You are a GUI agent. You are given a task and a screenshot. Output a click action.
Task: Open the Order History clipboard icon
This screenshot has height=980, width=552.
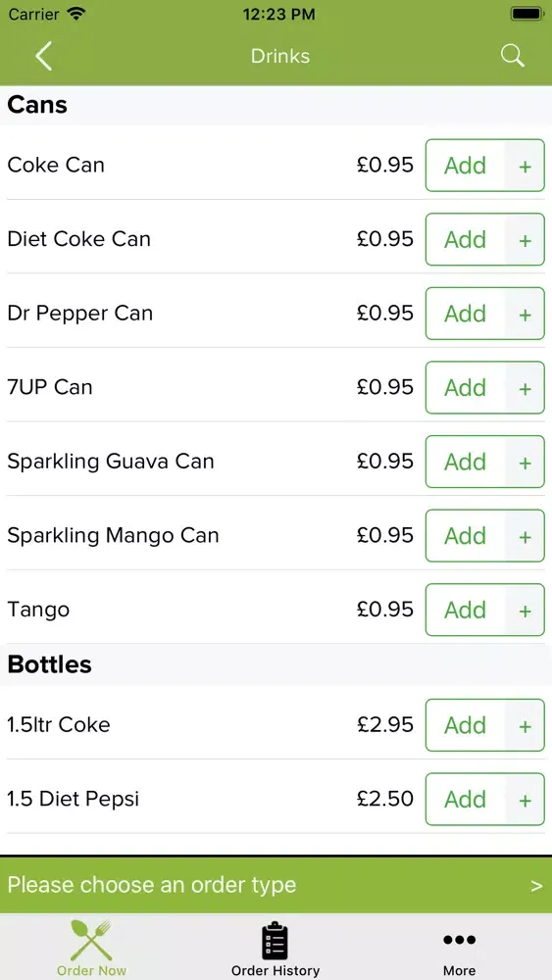coord(276,941)
